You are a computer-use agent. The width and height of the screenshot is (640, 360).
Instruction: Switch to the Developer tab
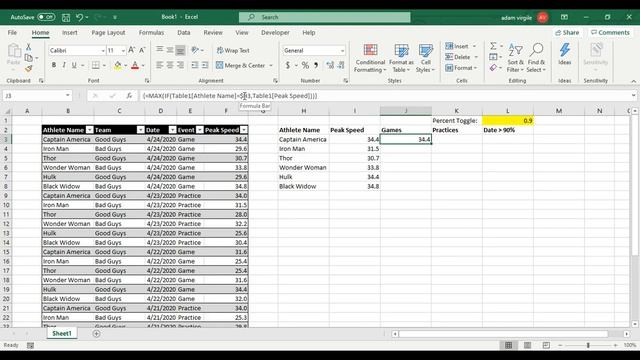[x=275, y=33]
